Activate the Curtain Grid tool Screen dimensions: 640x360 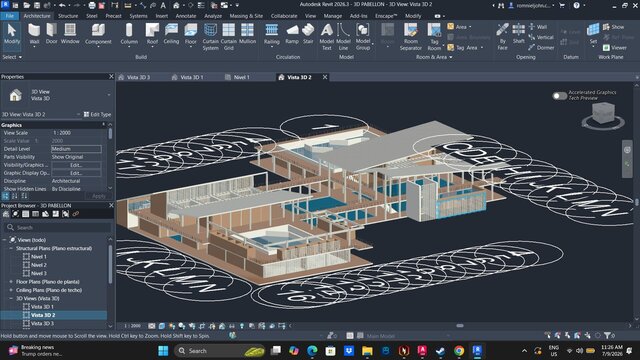click(229, 37)
